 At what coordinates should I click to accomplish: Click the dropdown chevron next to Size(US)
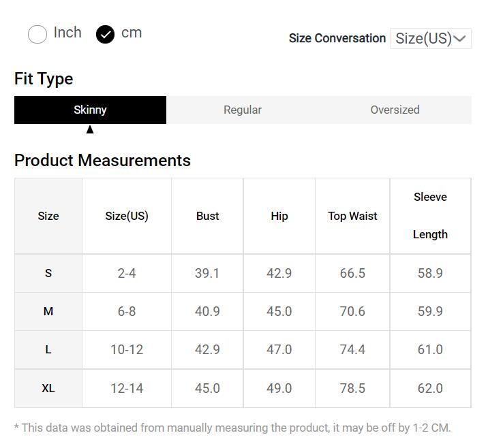coord(461,38)
